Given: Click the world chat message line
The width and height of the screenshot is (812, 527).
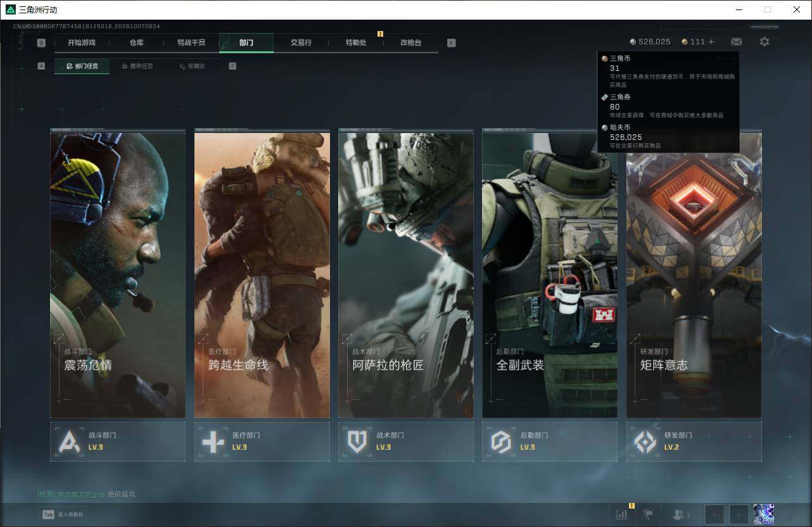Looking at the screenshot, I should click(x=86, y=494).
